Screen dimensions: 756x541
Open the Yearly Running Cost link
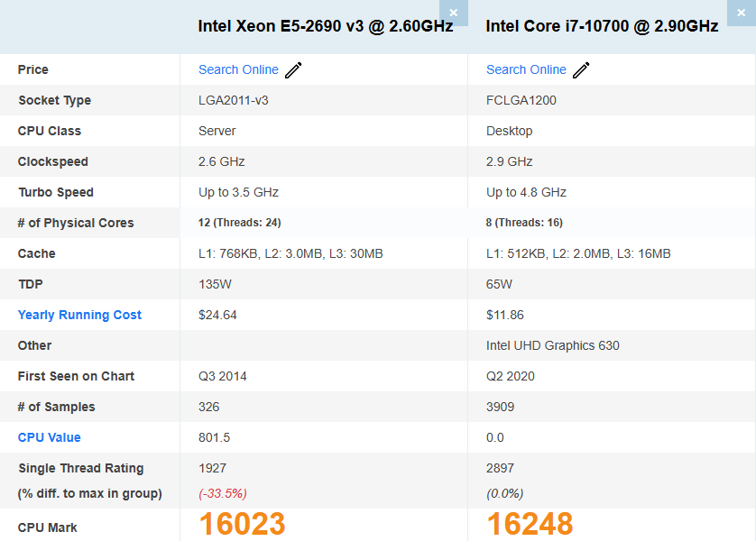(x=79, y=315)
